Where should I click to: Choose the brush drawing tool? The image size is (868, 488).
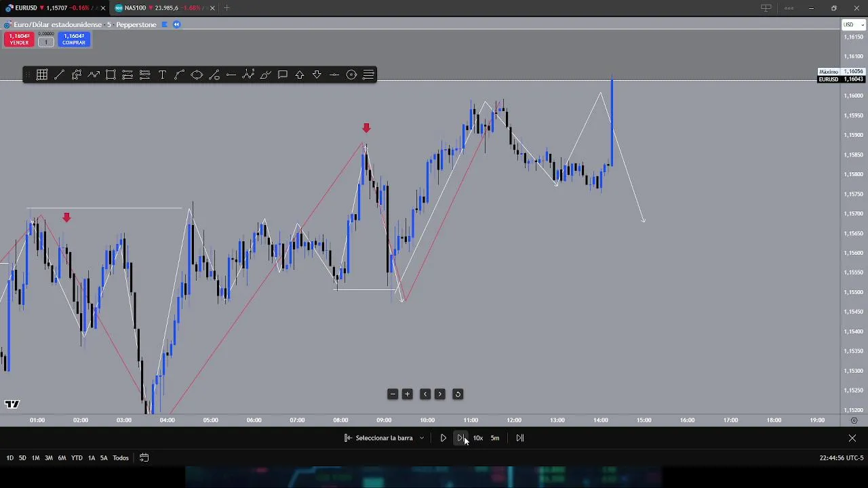point(265,75)
